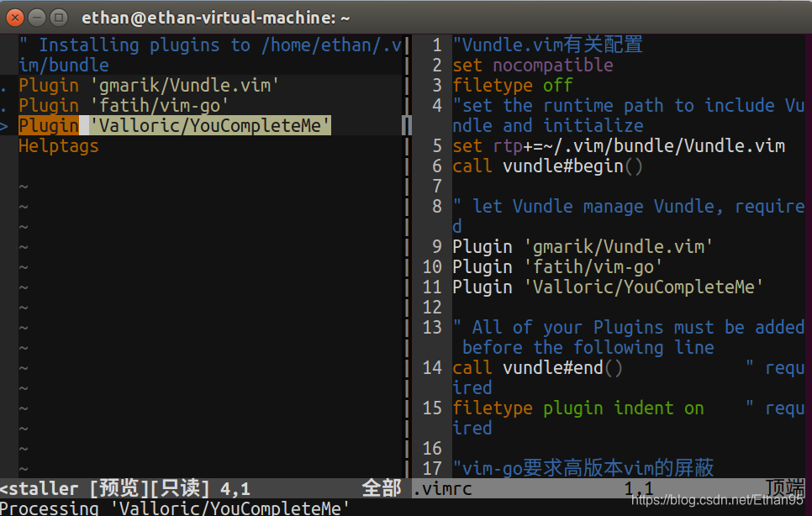
Task: Click the Helptags line
Action: pos(59,146)
